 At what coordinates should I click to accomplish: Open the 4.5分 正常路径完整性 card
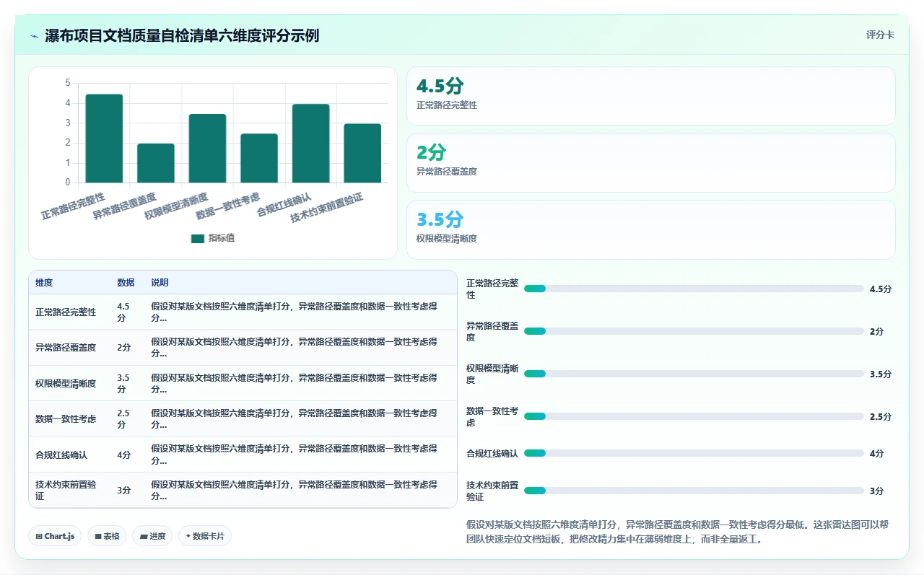tap(650, 96)
